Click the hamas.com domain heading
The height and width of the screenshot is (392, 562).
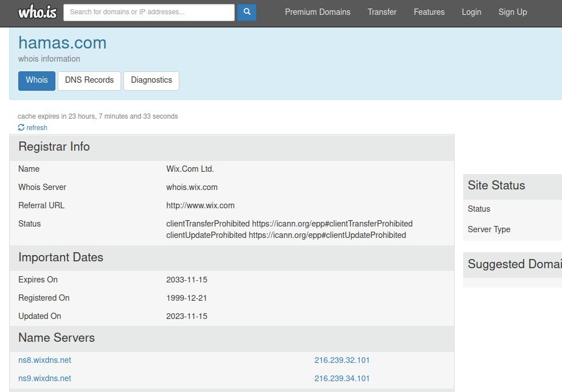62,43
